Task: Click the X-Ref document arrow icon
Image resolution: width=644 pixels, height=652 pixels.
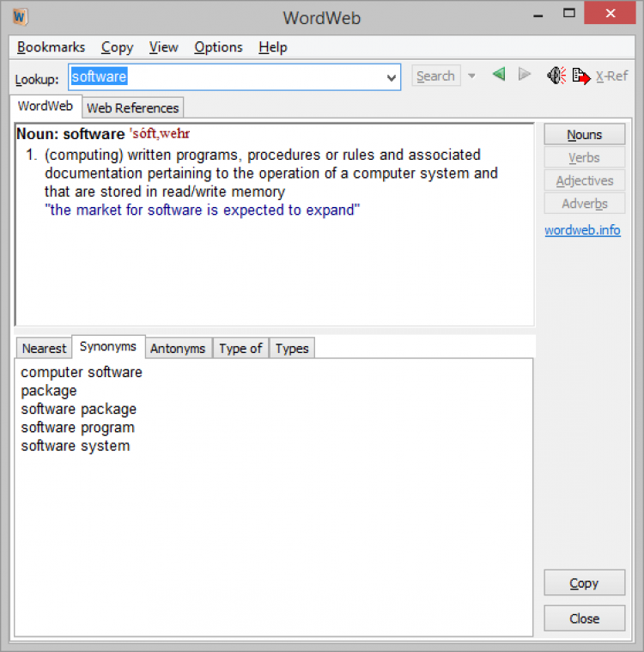Action: pyautogui.click(x=581, y=76)
